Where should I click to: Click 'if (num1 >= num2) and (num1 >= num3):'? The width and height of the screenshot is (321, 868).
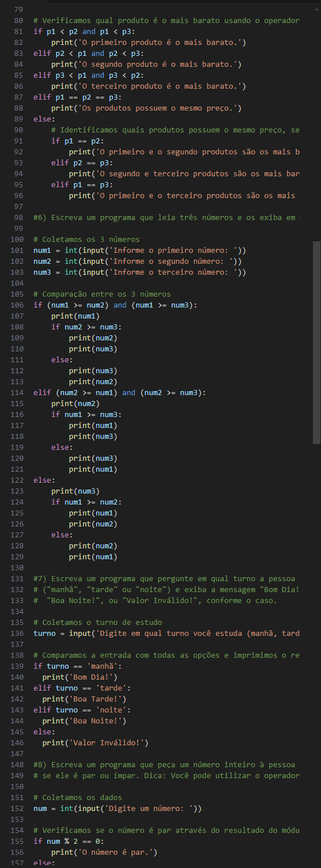click(x=115, y=305)
